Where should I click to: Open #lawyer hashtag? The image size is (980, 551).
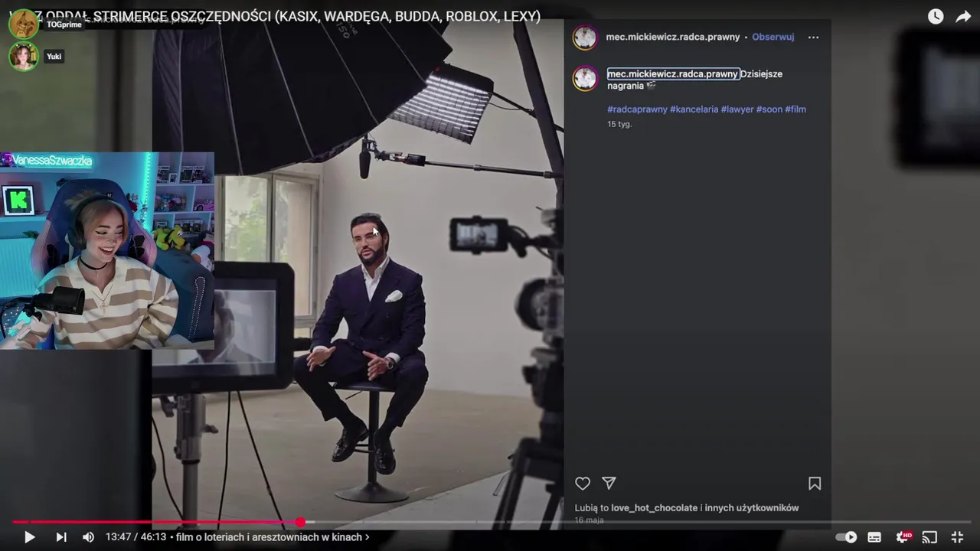(737, 109)
